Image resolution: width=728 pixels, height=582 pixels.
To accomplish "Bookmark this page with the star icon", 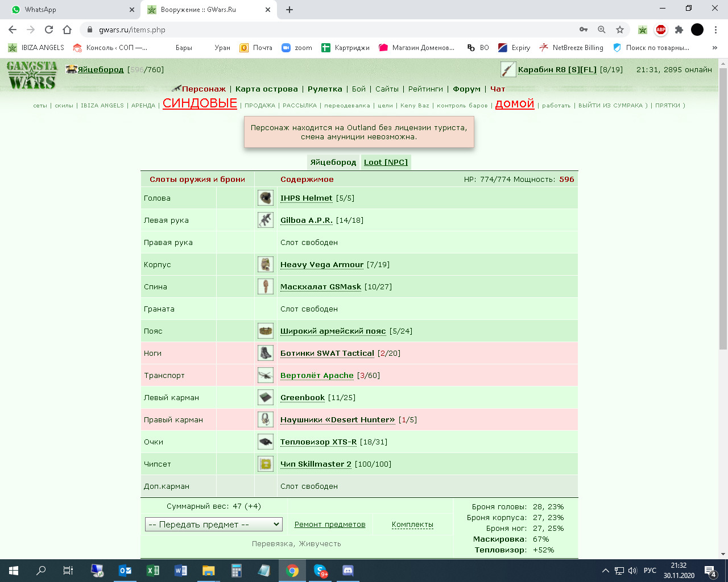I will (620, 30).
